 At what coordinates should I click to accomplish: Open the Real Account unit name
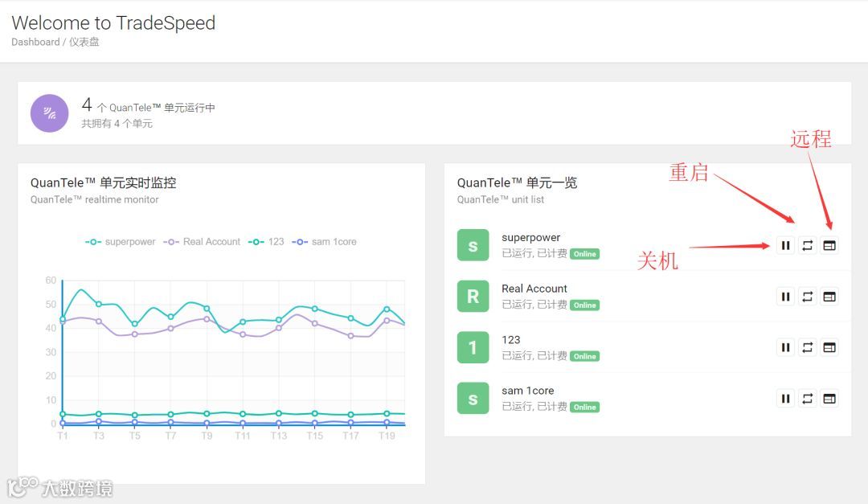click(x=534, y=289)
